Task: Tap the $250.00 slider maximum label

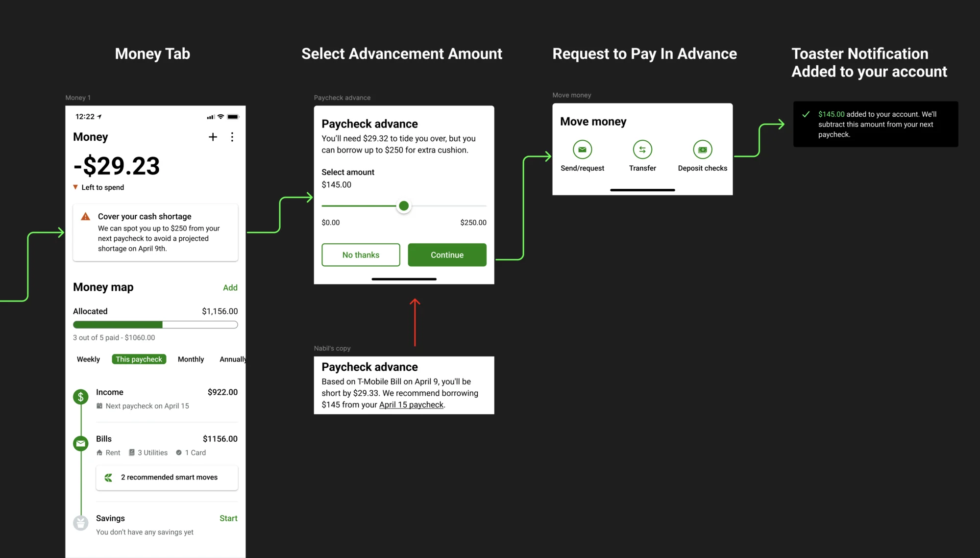Action: (x=473, y=223)
